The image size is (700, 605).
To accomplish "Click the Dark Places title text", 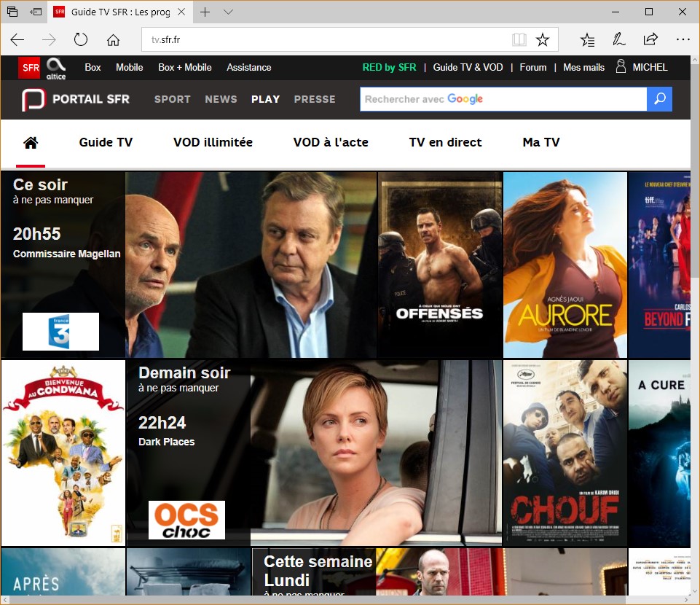I will pyautogui.click(x=167, y=442).
